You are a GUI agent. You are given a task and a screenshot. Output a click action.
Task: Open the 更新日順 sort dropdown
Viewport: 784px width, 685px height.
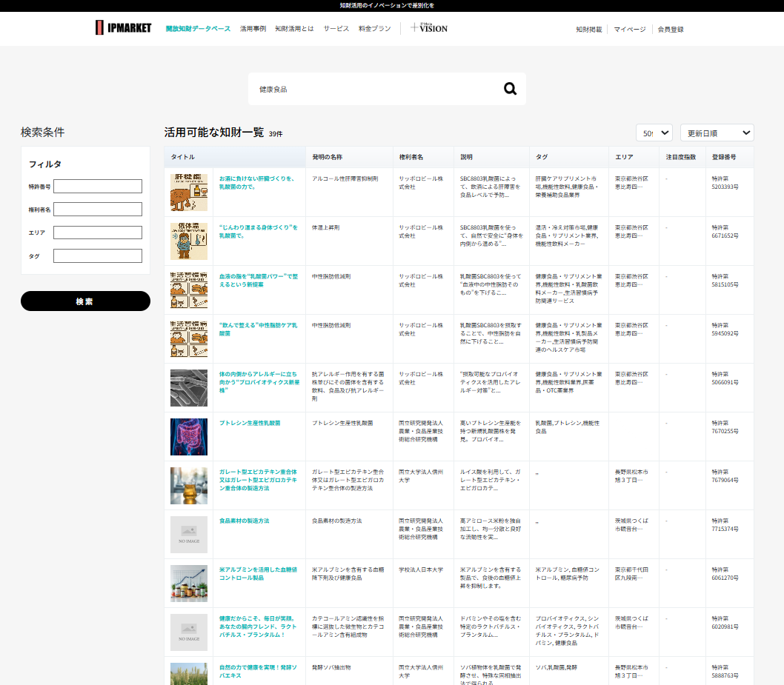click(x=717, y=133)
